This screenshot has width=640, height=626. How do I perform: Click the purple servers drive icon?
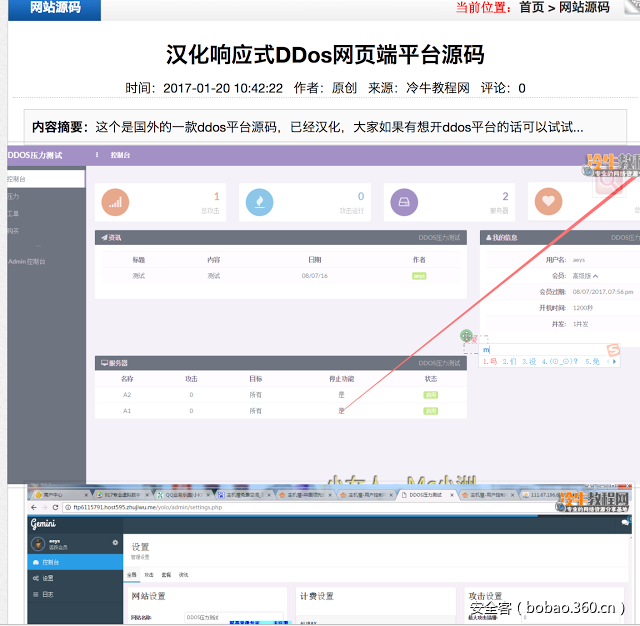(x=404, y=202)
